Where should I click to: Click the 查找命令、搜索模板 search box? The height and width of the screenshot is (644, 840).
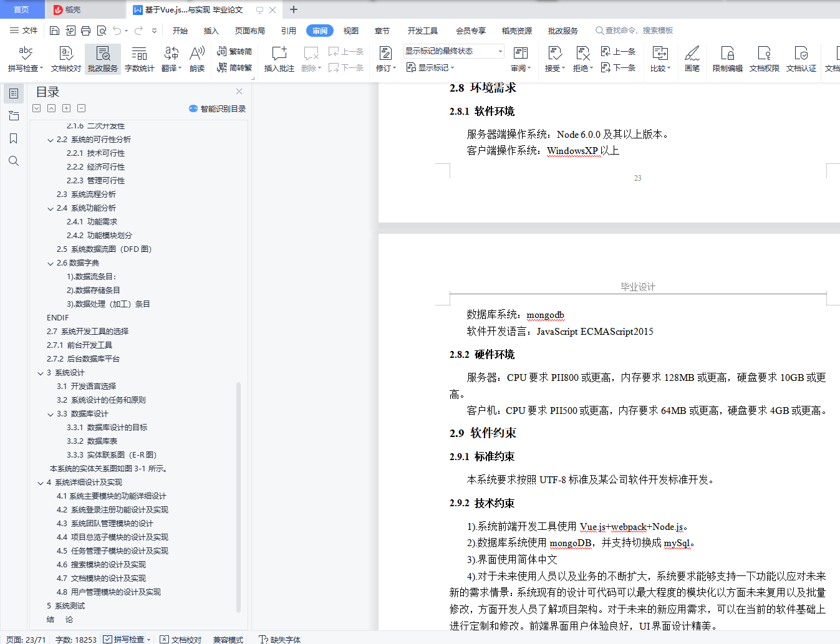(x=635, y=31)
